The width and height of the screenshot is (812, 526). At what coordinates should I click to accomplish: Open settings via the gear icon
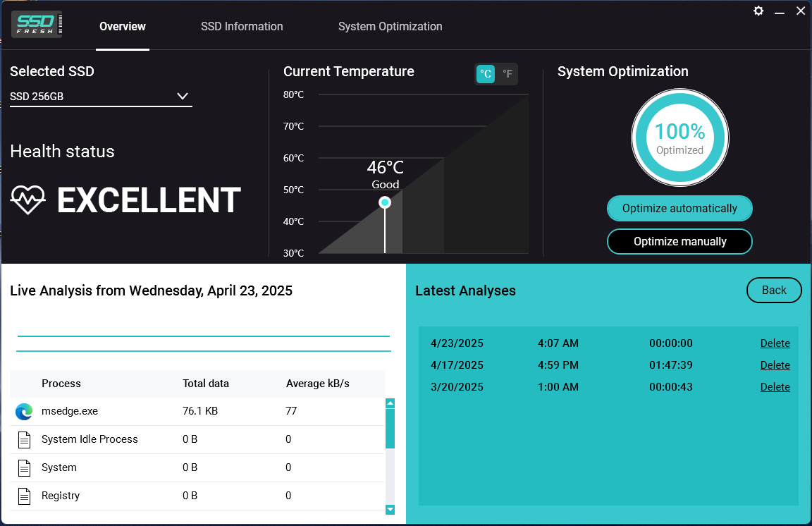coord(758,11)
